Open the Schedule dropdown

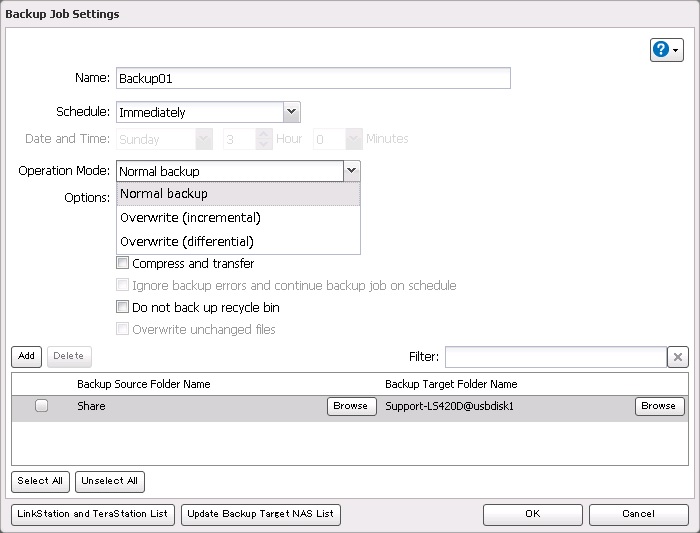coord(292,112)
